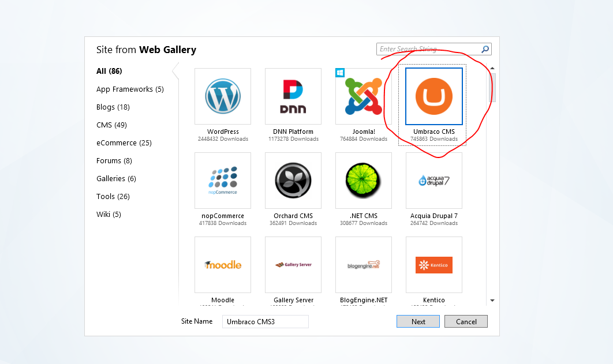Click the .NET CMS name label
The width and height of the screenshot is (613, 364).
364,216
